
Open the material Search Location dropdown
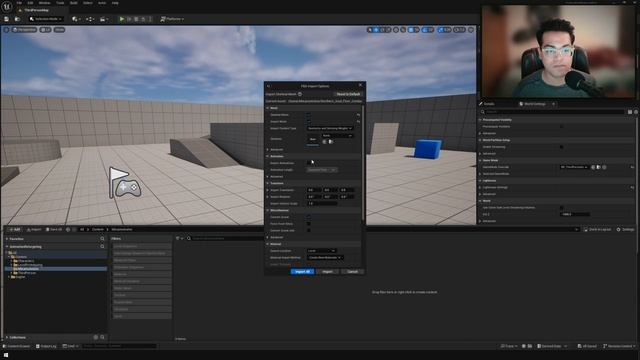pos(322,251)
